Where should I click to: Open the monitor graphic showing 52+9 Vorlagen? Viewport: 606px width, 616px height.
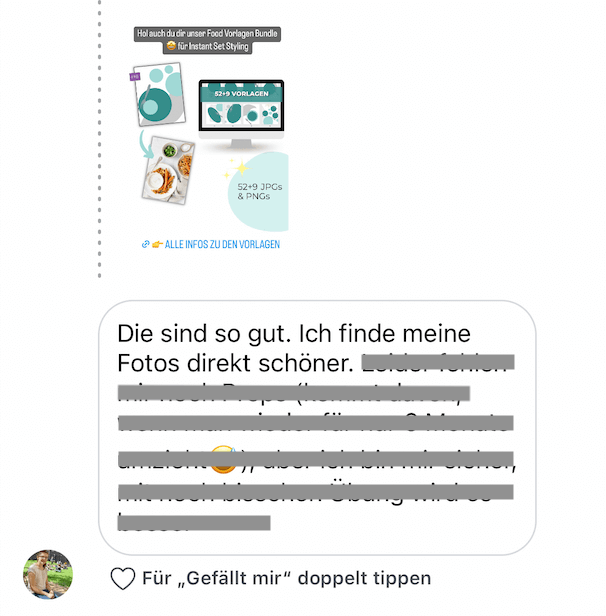(241, 114)
